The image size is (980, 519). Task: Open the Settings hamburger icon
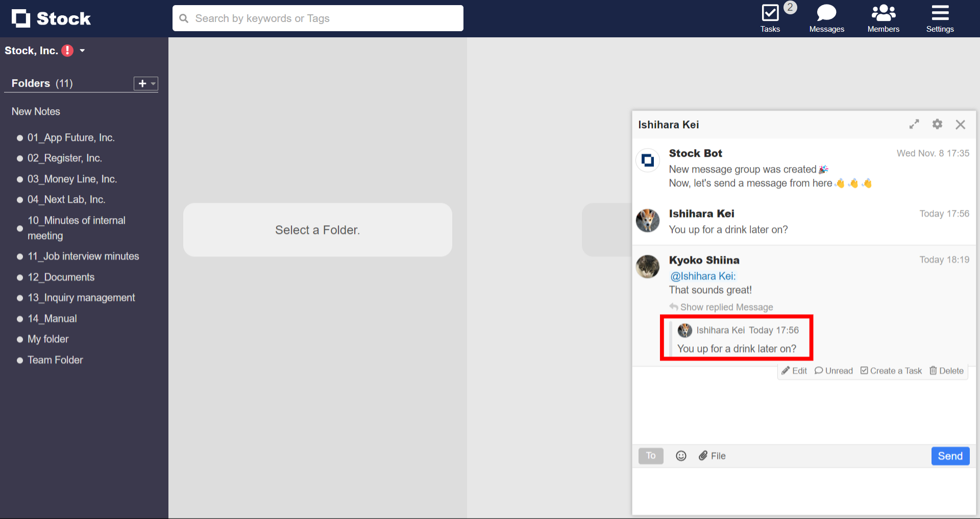940,13
